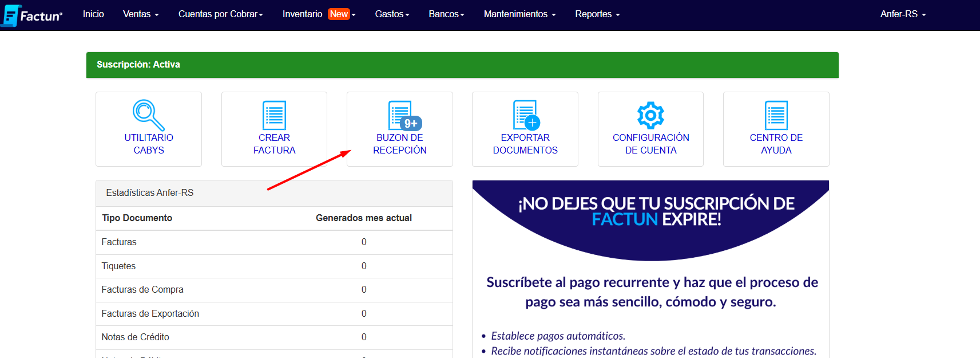Click the 'Establece pagos automáticos' bullet

tap(558, 336)
